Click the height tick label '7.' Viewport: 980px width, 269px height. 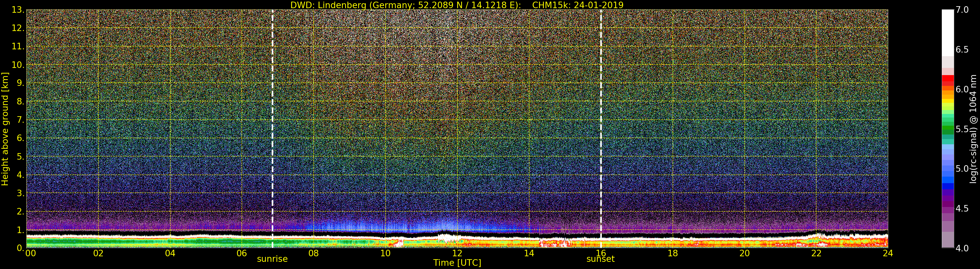tap(20, 120)
